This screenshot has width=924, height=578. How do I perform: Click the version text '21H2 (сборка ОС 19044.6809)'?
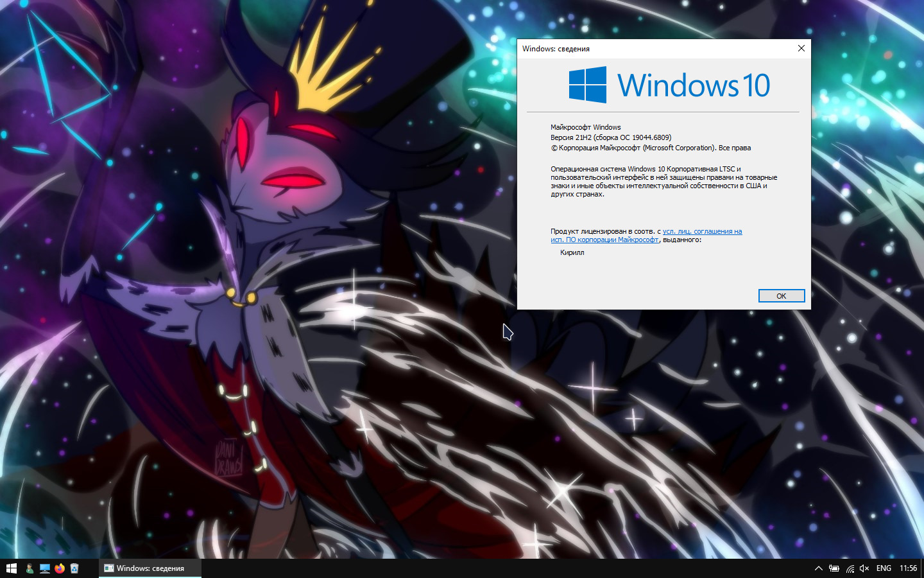[x=624, y=137]
